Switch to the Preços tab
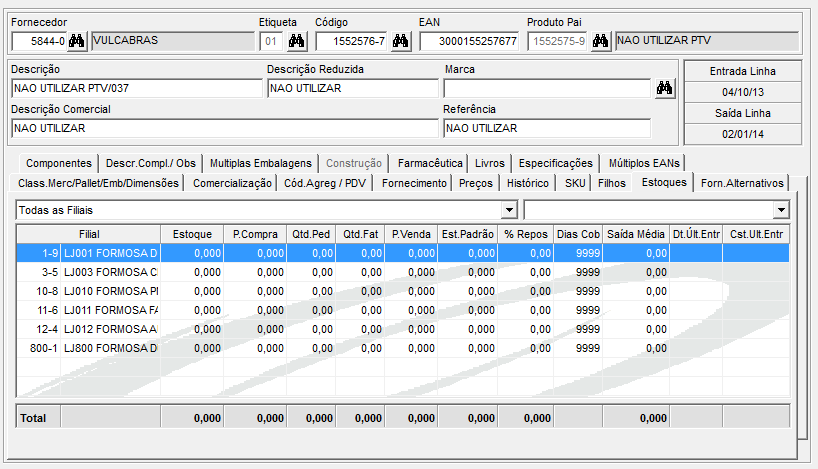Screen dimensions: 818x469 (x=475, y=183)
